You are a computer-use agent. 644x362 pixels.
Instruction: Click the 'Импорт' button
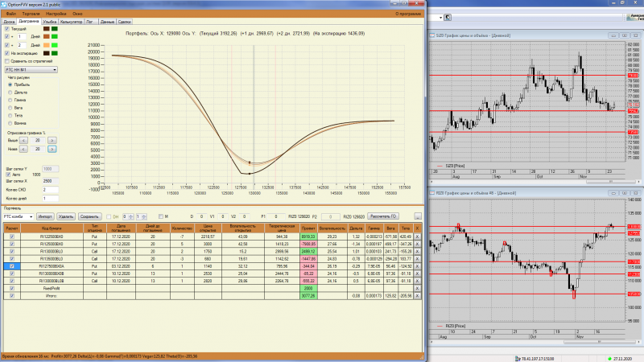click(x=45, y=216)
